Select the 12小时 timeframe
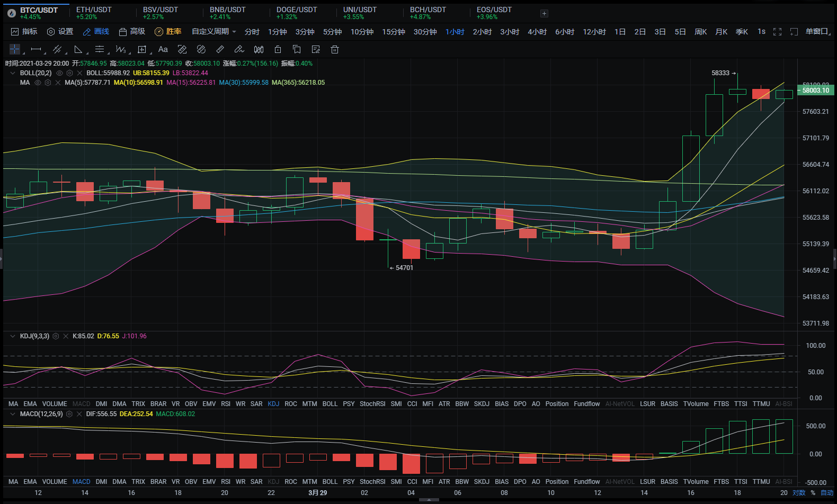Image resolution: width=837 pixels, height=504 pixels. pyautogui.click(x=594, y=32)
